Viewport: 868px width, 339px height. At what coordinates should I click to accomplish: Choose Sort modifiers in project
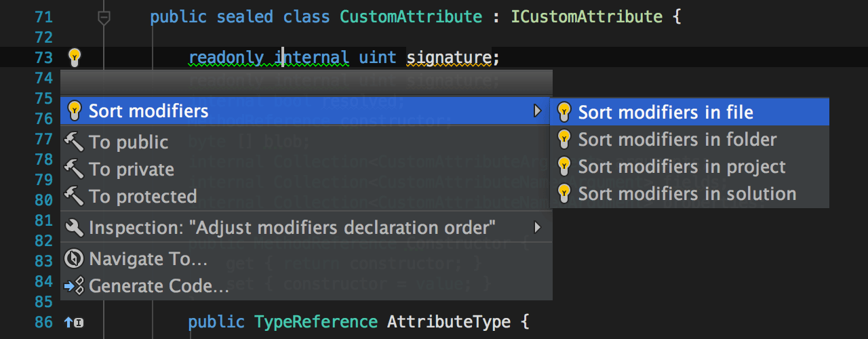[690, 166]
